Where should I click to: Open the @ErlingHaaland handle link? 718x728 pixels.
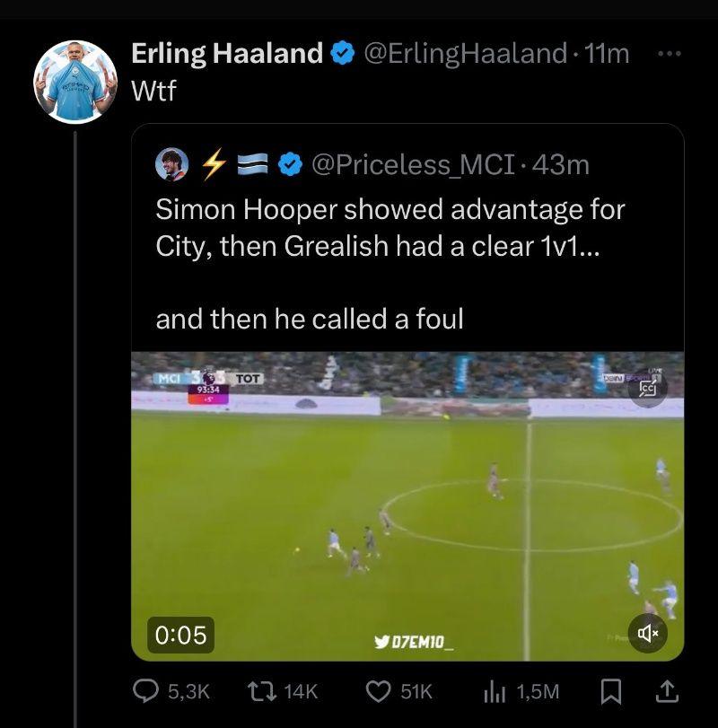click(464, 54)
